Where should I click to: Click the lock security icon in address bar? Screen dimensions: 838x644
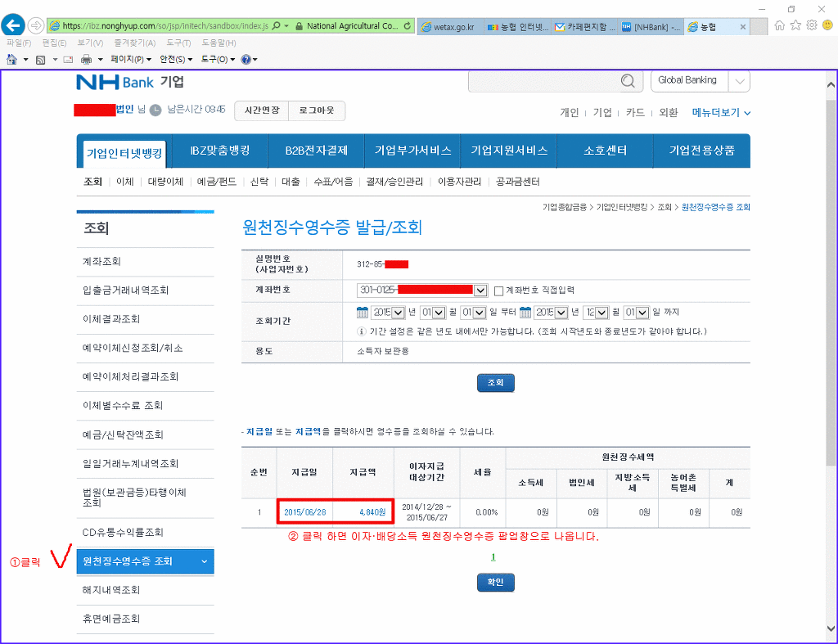point(299,25)
